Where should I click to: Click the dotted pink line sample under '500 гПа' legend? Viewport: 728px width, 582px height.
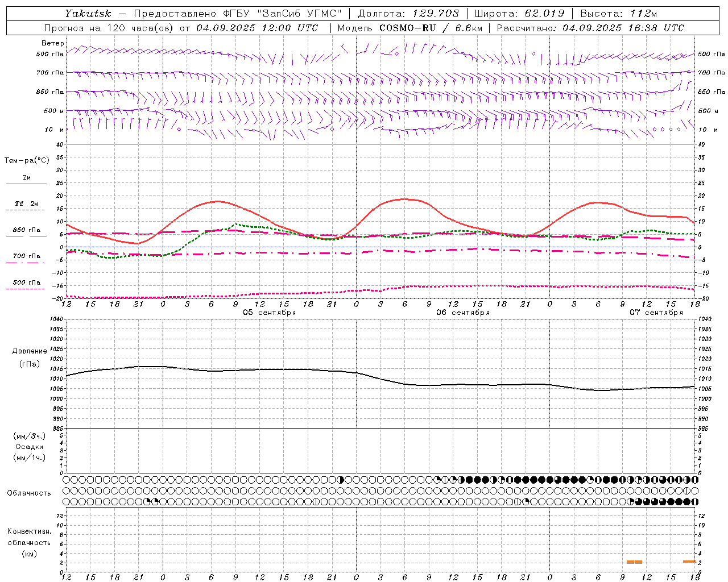(26, 289)
